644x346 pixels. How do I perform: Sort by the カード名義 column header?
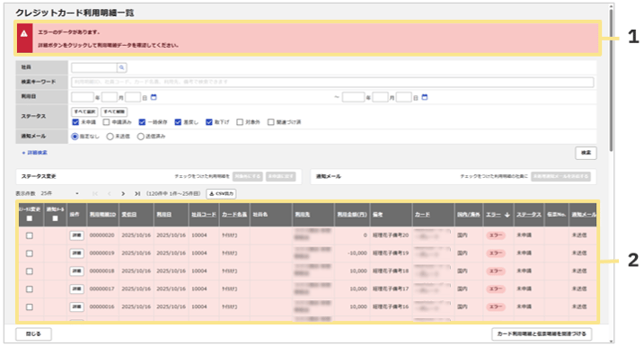click(234, 215)
